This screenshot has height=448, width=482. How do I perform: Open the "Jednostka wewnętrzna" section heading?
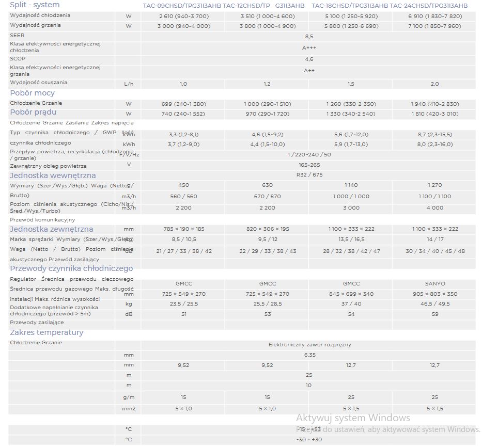[53, 175]
